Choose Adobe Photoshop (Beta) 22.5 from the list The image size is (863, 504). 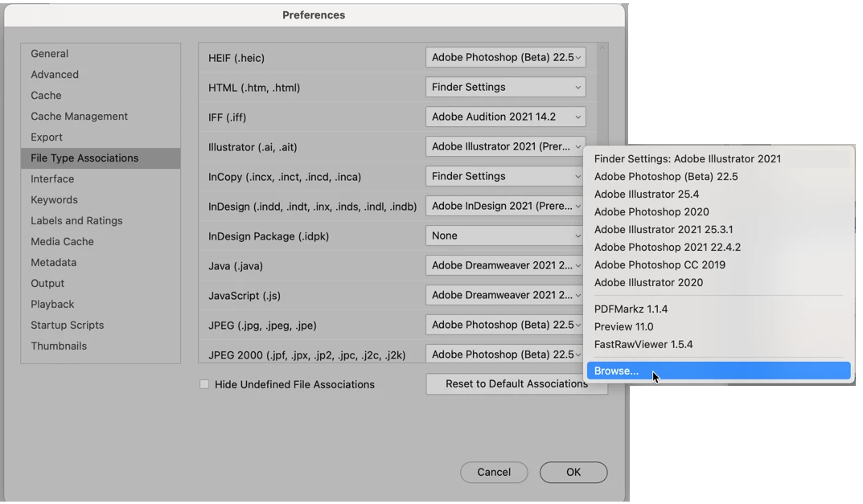(x=718, y=177)
